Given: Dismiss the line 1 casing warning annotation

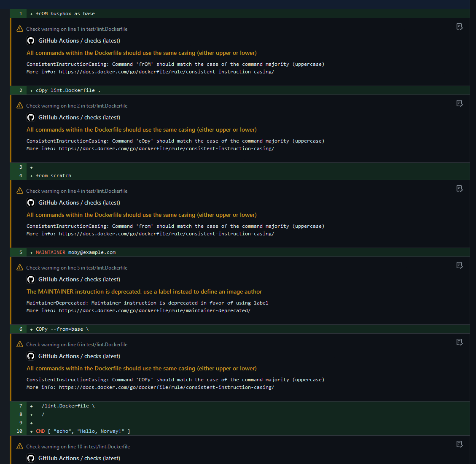Looking at the screenshot, I should (x=459, y=26).
